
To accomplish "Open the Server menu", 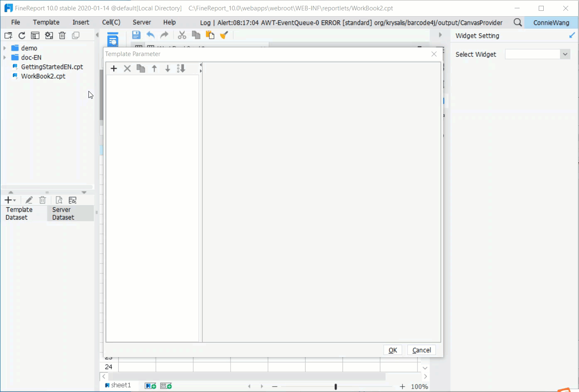I will point(142,22).
